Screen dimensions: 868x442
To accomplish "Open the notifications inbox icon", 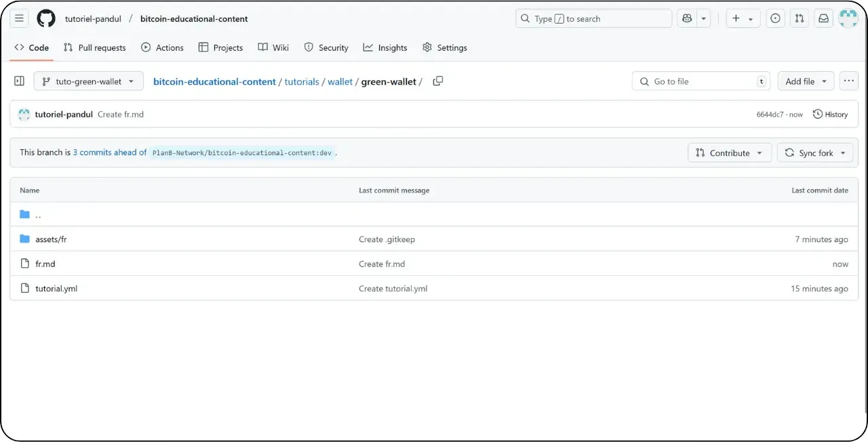I will [823, 18].
